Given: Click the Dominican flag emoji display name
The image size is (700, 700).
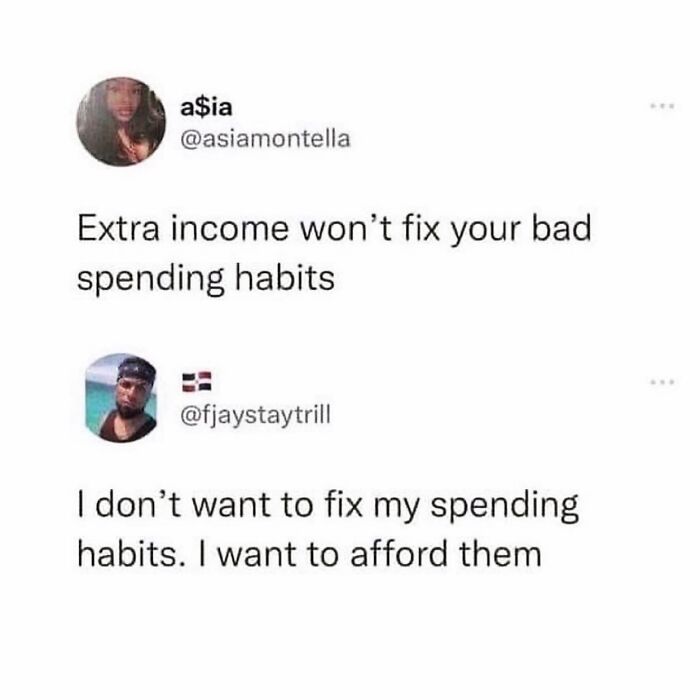Looking at the screenshot, I should coord(196,381).
